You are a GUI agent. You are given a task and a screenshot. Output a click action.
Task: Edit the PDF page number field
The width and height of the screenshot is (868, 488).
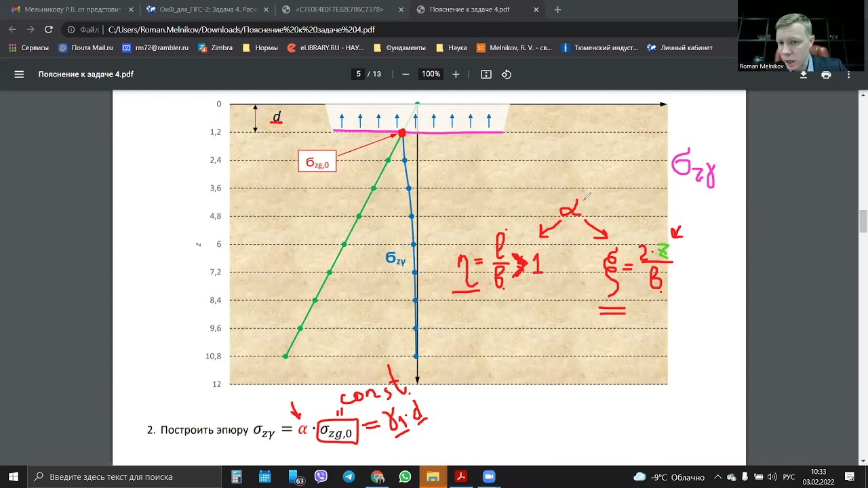pyautogui.click(x=358, y=74)
